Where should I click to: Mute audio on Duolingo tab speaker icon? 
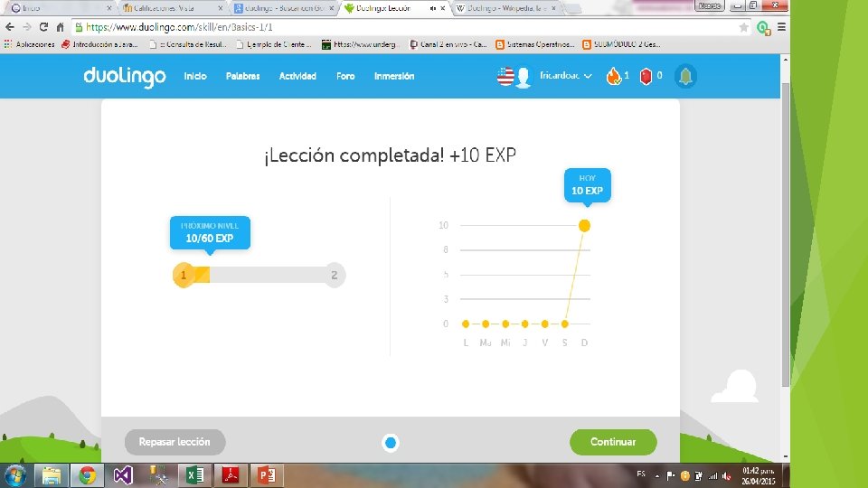(x=432, y=8)
